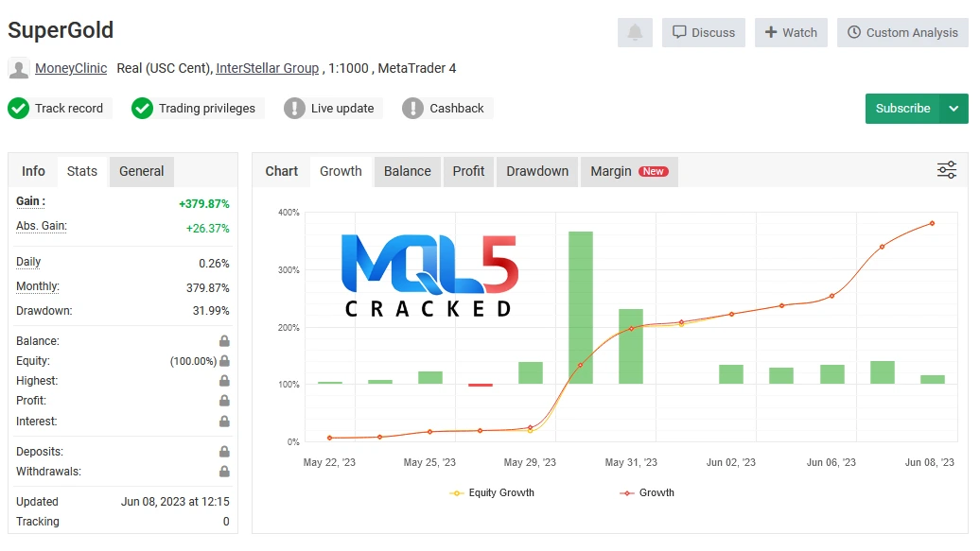Click the Monthly label
The image size is (980, 551).
tap(38, 286)
